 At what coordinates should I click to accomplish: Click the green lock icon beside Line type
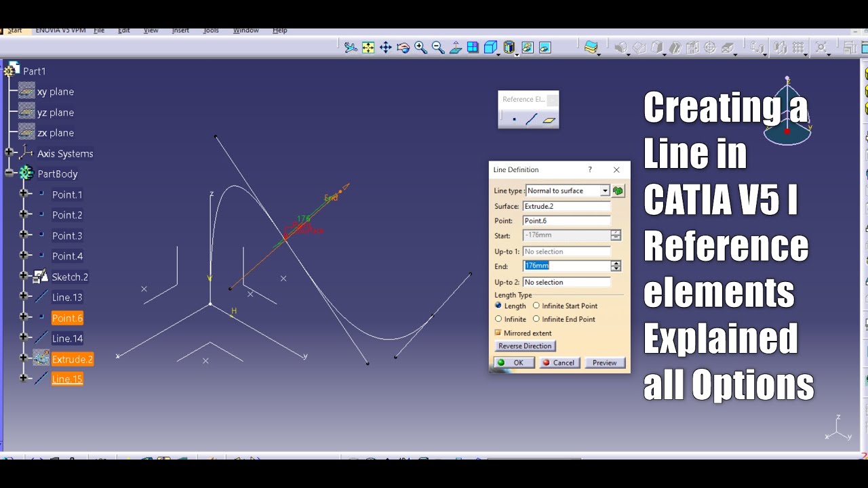pos(618,191)
